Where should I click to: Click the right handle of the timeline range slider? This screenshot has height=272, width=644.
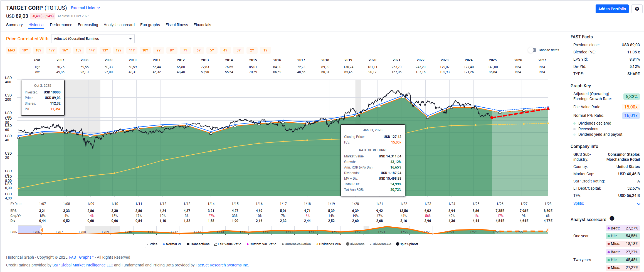tap(548, 230)
